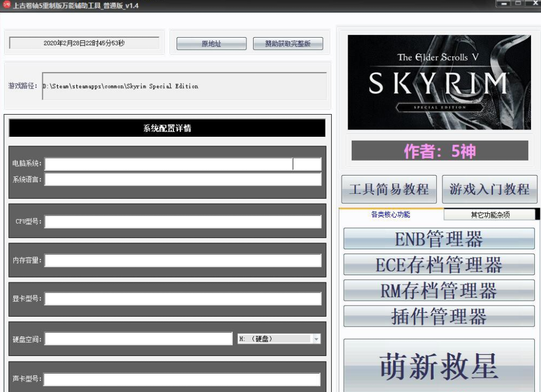541x392 pixels.
Task: Click the Skyrim Special Edition banner image
Action: tap(439, 82)
